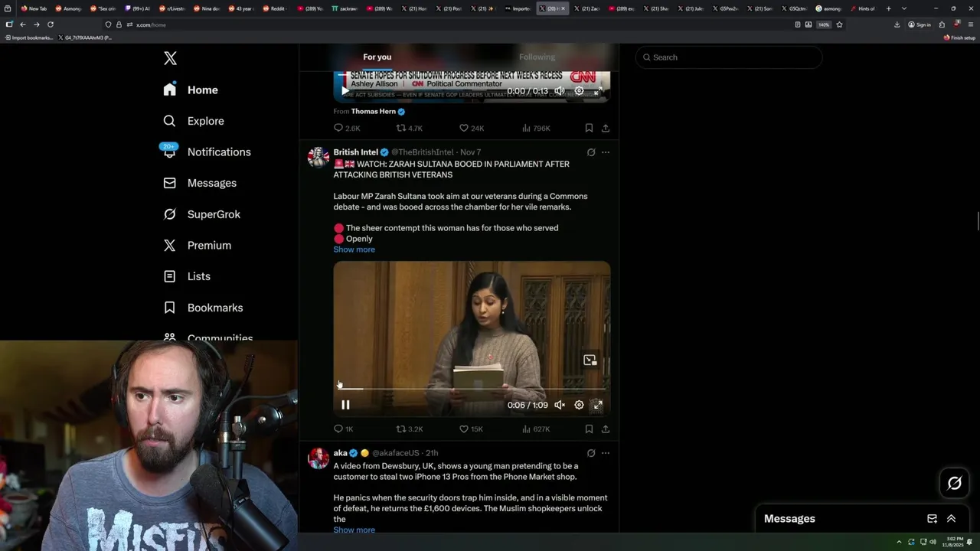This screenshot has height=551, width=980.
Task: View analytics showing 627K views
Action: coord(536,429)
